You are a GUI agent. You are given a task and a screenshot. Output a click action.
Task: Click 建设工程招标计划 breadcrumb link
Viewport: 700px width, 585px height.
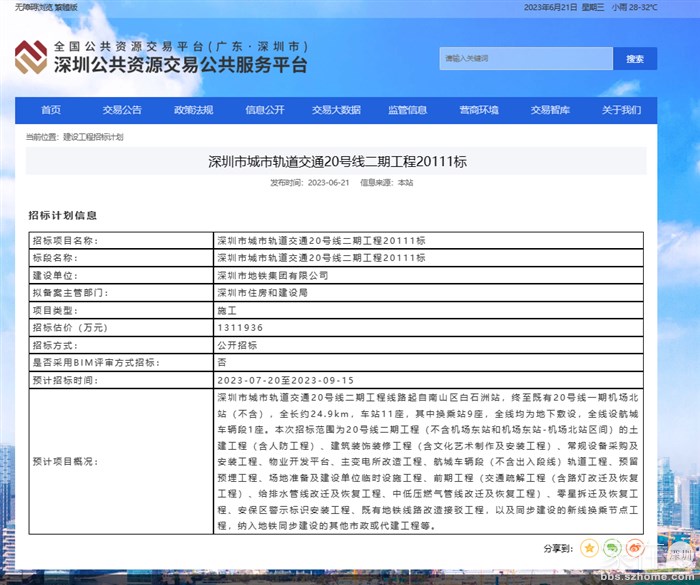93,136
